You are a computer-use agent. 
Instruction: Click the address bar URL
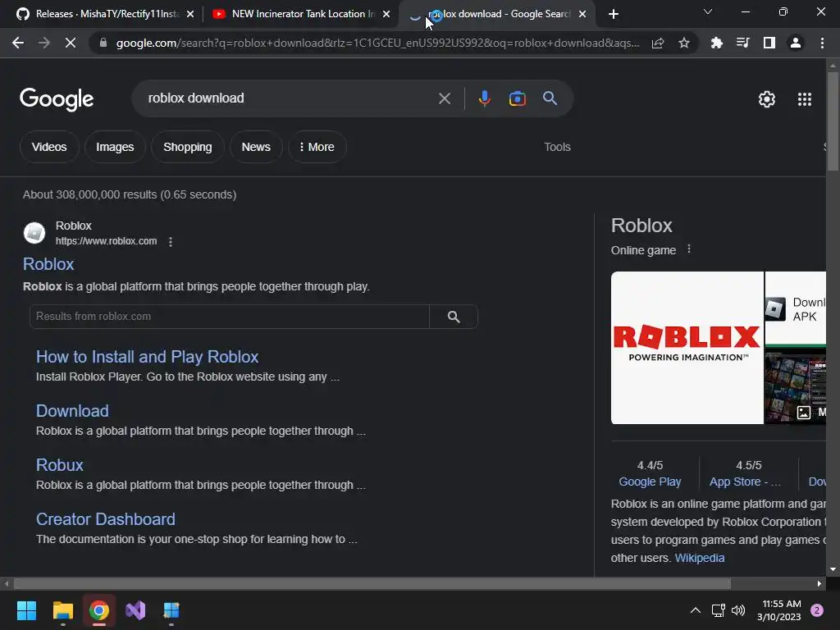tap(377, 43)
